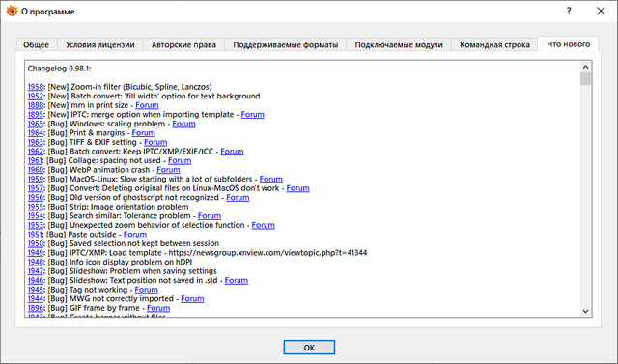618x364 pixels.
Task: Open issue link 1963 TIFF & EXIF setting
Action: click(36, 142)
